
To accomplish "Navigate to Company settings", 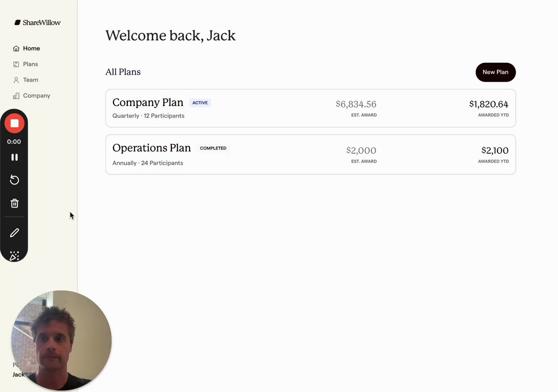I will pos(37,95).
